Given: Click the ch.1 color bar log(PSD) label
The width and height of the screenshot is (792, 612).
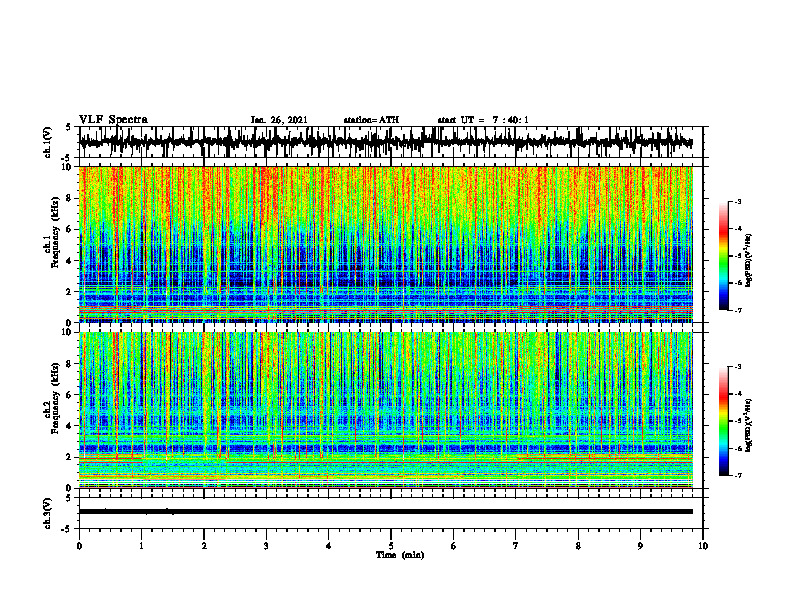Looking at the screenshot, I should (x=749, y=261).
